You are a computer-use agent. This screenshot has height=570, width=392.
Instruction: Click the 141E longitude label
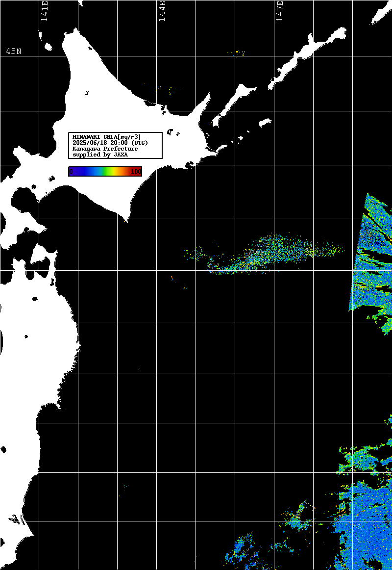coord(44,11)
